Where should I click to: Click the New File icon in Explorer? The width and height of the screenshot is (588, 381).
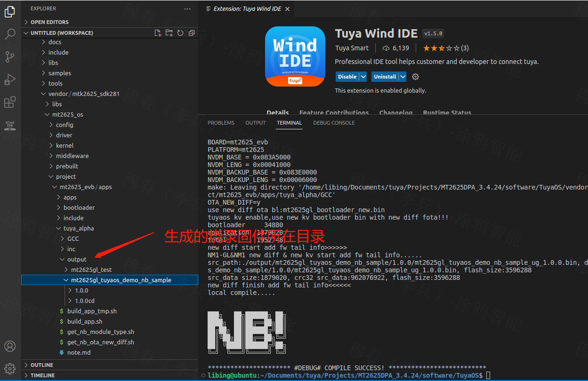pyautogui.click(x=158, y=33)
